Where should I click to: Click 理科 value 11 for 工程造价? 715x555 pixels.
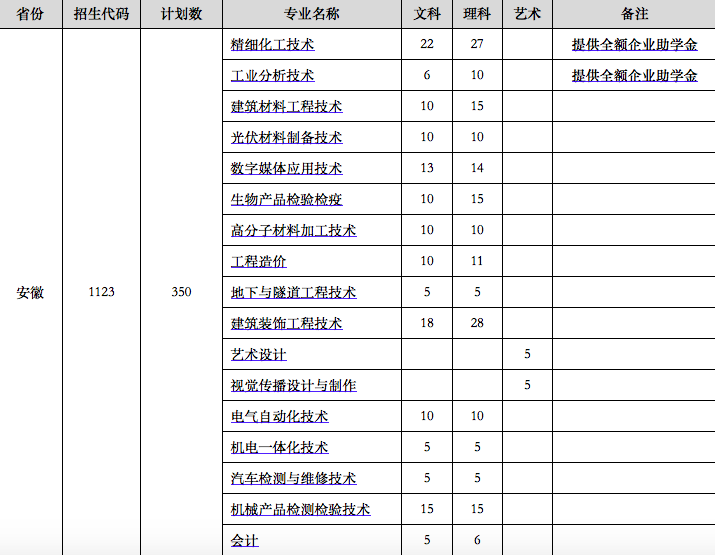coord(477,261)
